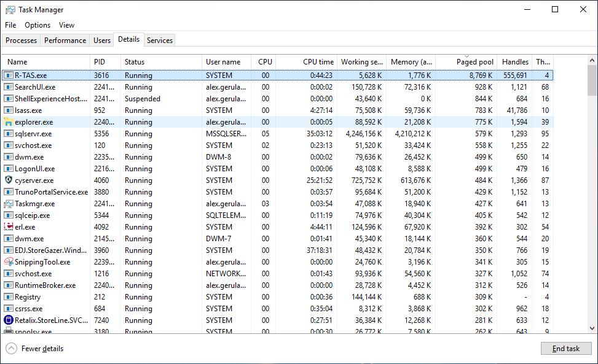Open the Options menu
This screenshot has width=598, height=364.
pyautogui.click(x=37, y=25)
